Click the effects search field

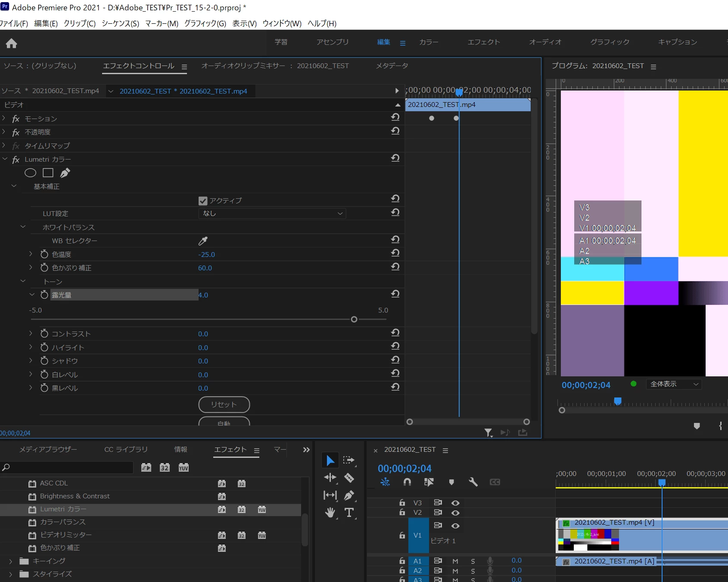67,467
